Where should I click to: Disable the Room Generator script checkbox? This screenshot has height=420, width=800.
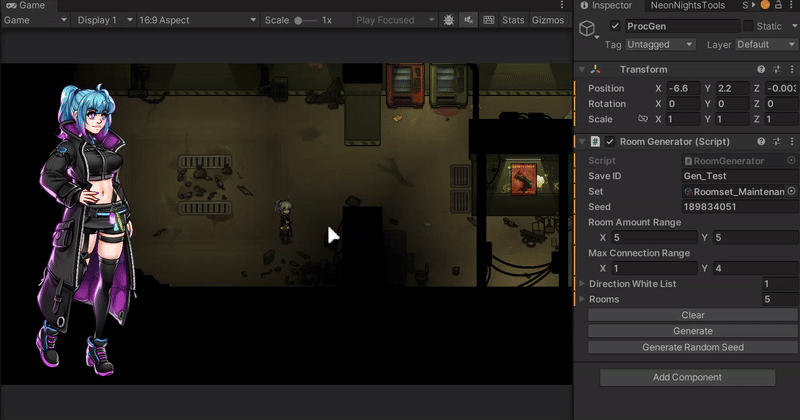click(610, 142)
